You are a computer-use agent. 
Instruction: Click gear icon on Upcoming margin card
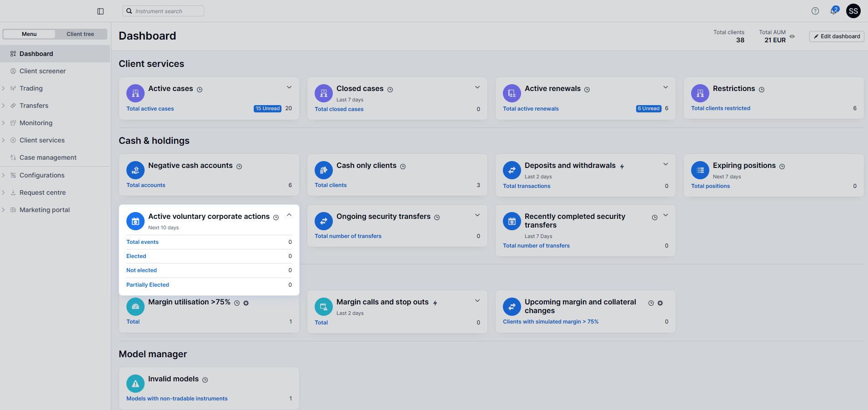[x=660, y=303]
